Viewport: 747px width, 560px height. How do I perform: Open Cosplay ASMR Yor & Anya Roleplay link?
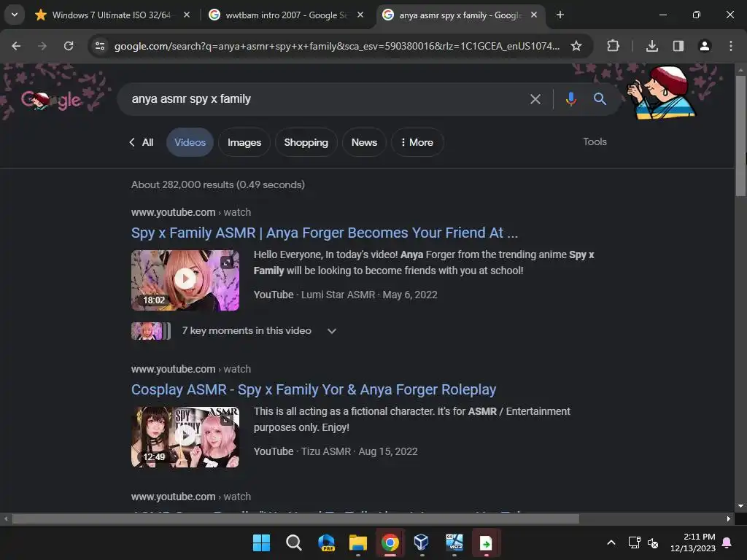point(314,389)
